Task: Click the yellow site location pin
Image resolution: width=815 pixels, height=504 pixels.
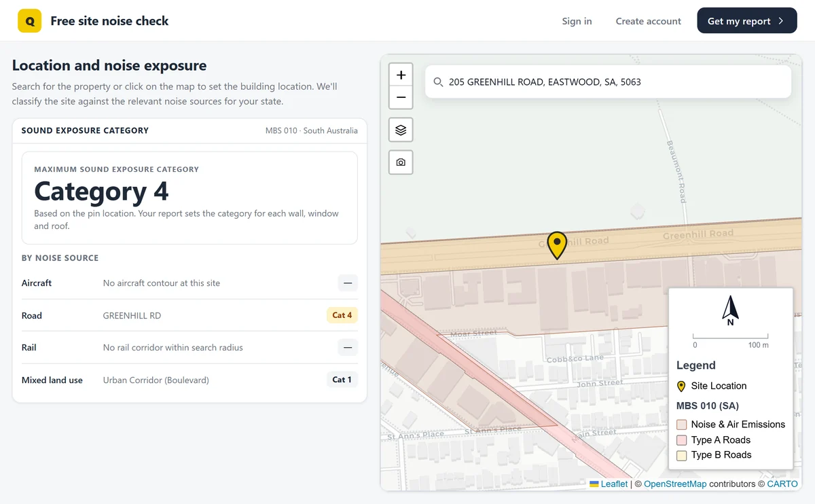Action: pyautogui.click(x=557, y=245)
